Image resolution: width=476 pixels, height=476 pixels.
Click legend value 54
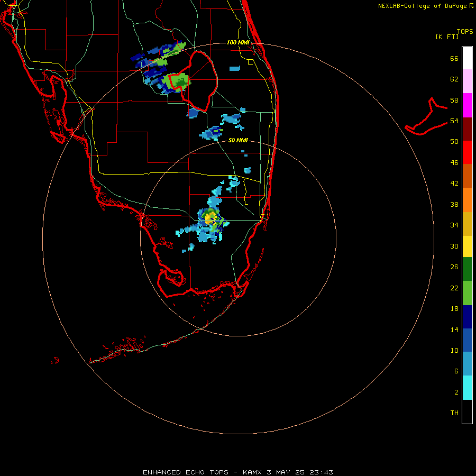[x=454, y=121]
